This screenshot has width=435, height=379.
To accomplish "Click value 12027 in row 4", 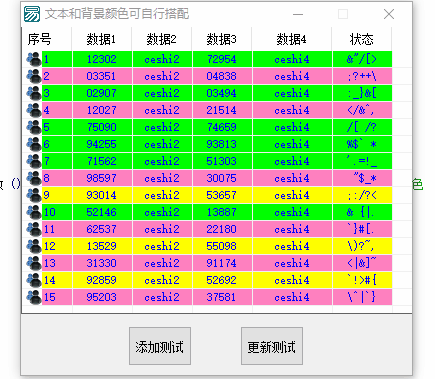I will [102, 110].
